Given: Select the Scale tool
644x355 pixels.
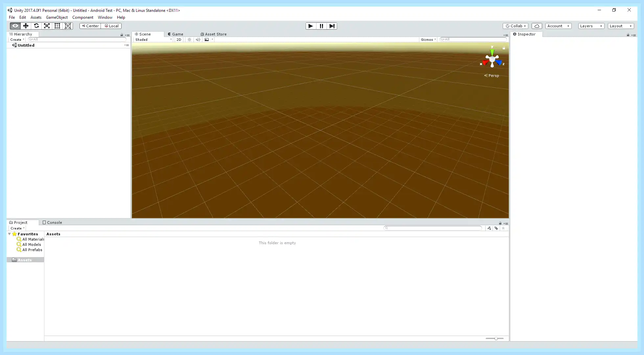Looking at the screenshot, I should [47, 26].
